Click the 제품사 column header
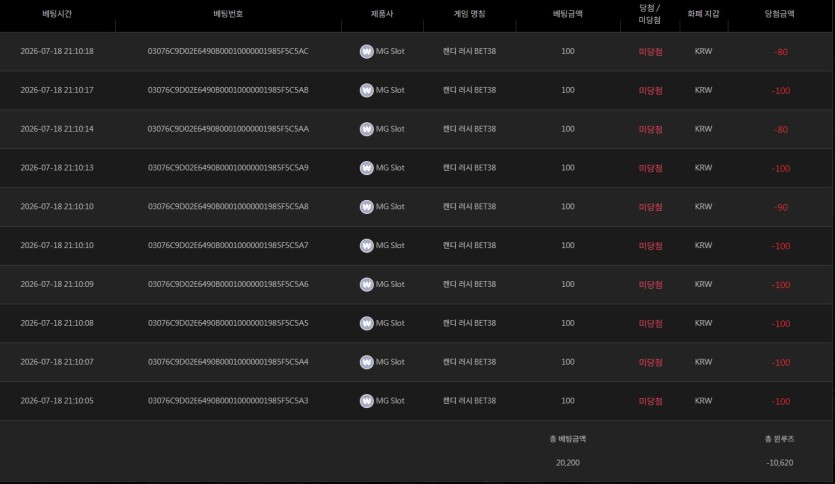Viewport: 835px width, 484px height. click(x=382, y=14)
